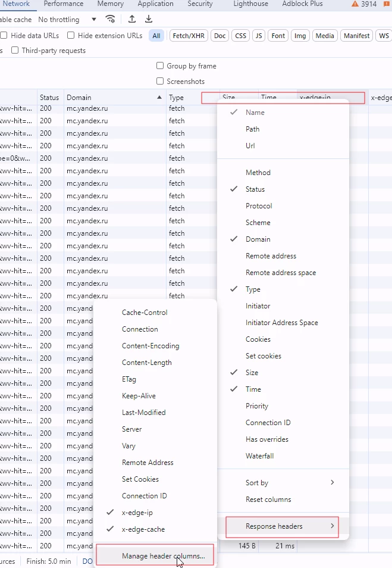
Task: Click the warning triangle issues count
Action: (x=364, y=4)
